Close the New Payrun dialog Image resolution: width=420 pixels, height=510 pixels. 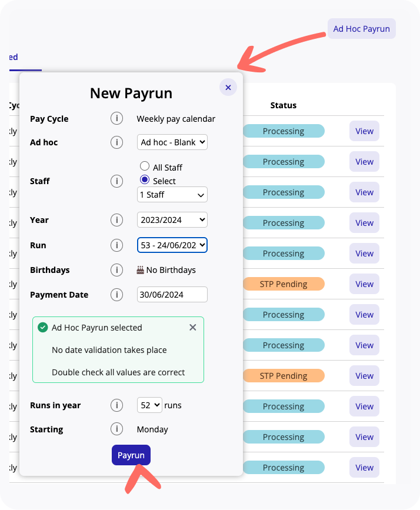[x=228, y=88]
